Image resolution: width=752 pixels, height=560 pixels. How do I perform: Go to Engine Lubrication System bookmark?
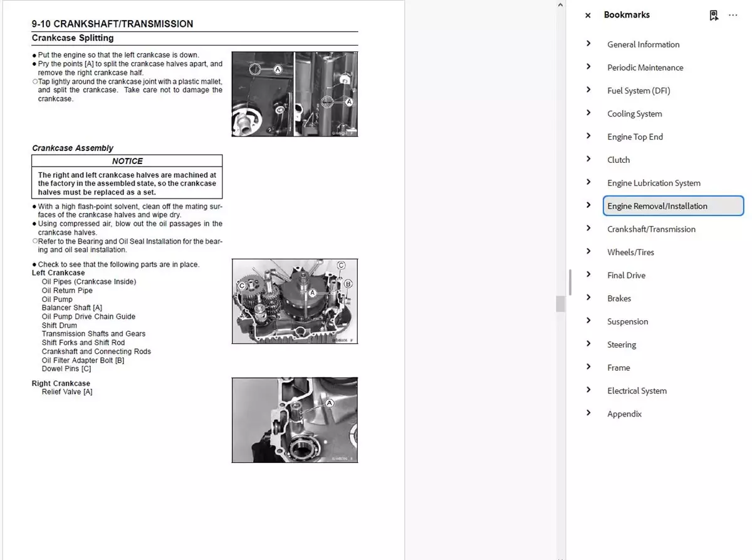(654, 183)
